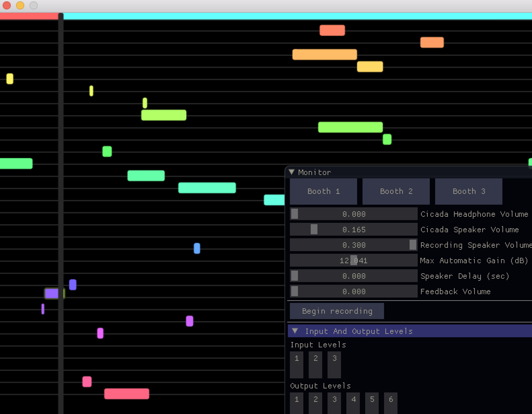Click the Cicada Headphone Volume slider
Screen dimensions: 532x414
[x=353, y=214]
